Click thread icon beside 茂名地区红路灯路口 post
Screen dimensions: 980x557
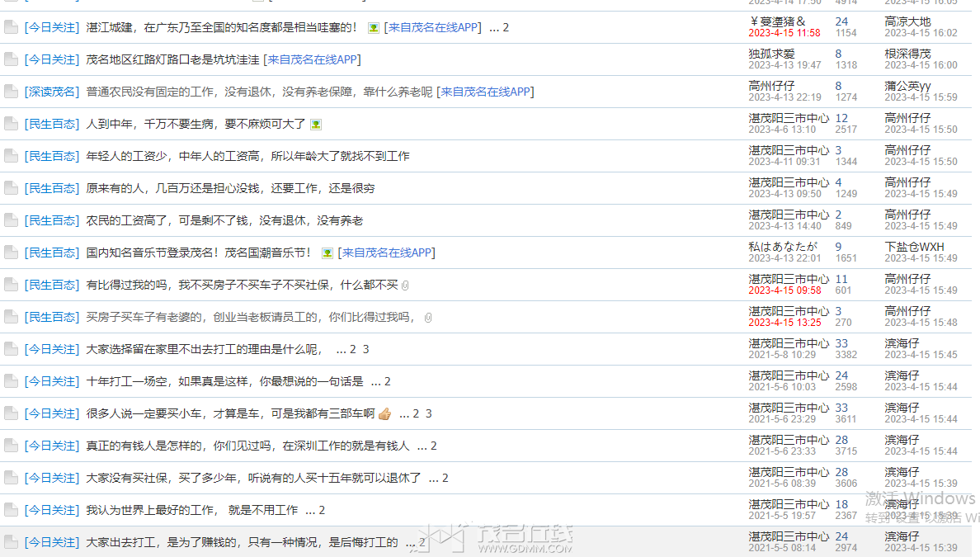tap(11, 59)
